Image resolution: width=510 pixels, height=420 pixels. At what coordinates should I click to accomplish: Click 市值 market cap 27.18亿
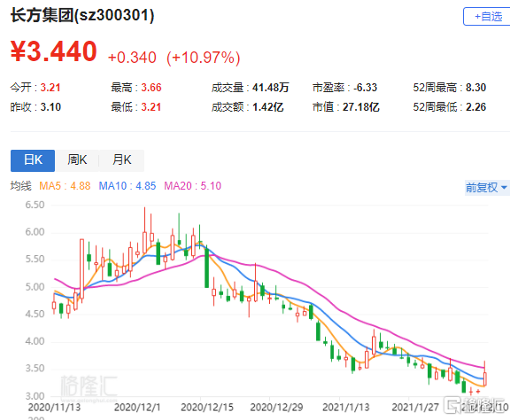click(x=361, y=107)
